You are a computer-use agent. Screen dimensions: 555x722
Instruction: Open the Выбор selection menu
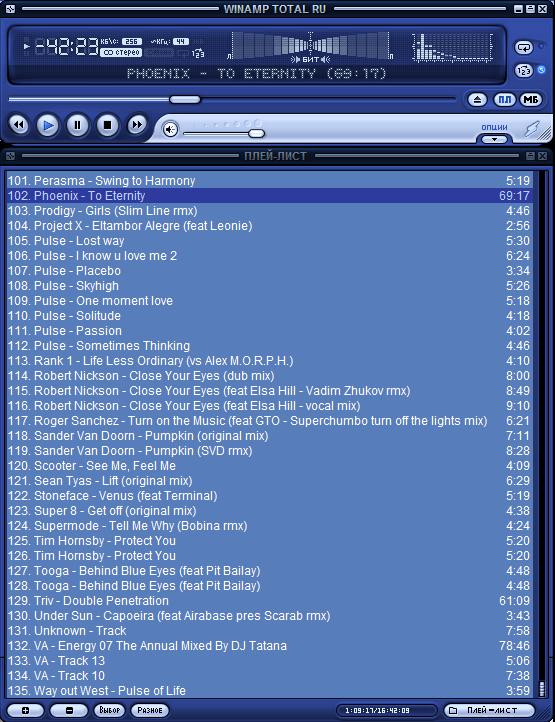tap(110, 710)
